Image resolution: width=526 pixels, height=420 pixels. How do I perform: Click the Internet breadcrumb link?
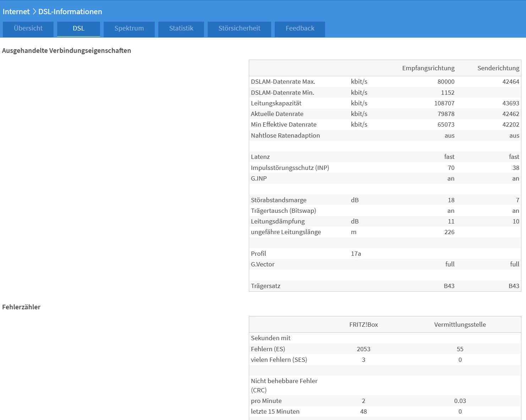point(16,12)
